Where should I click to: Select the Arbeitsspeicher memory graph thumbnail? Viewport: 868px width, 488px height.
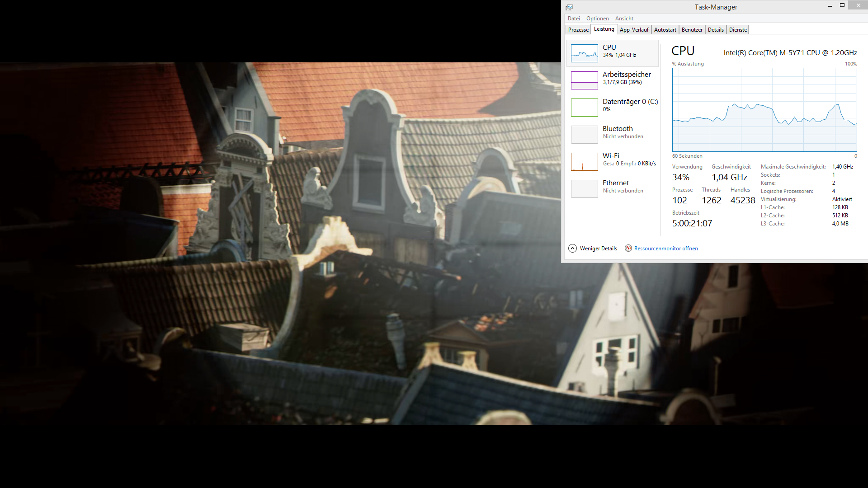(x=584, y=80)
